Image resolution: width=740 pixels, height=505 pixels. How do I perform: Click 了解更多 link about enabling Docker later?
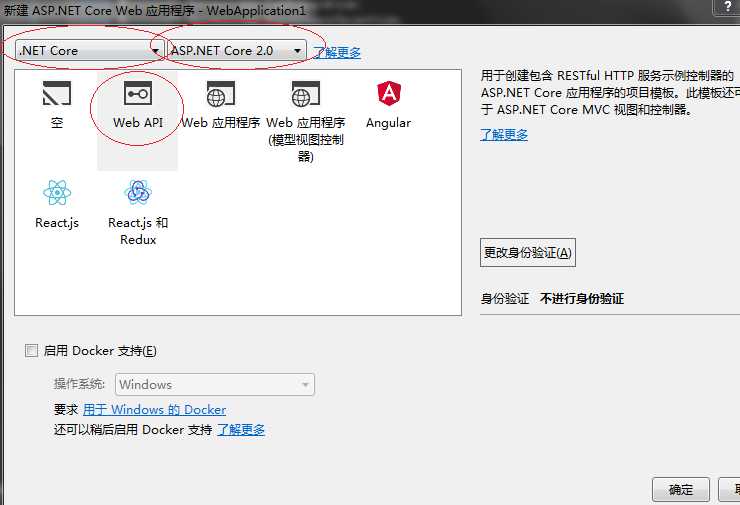pos(241,430)
